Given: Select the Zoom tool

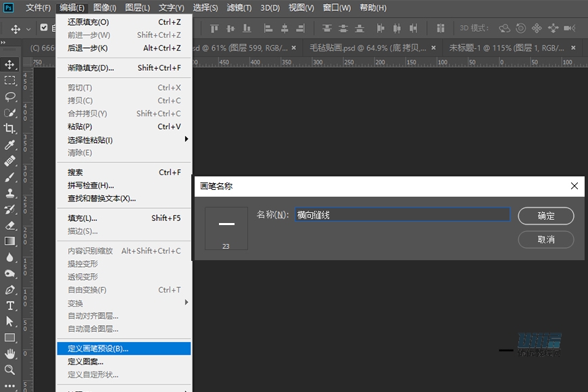Looking at the screenshot, I should (9, 370).
